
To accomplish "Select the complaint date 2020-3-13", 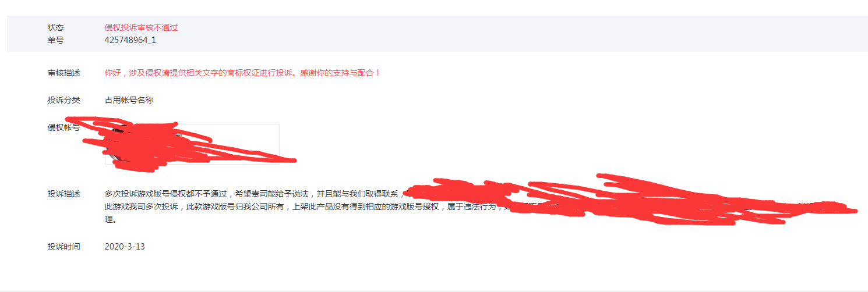I will 125,247.
